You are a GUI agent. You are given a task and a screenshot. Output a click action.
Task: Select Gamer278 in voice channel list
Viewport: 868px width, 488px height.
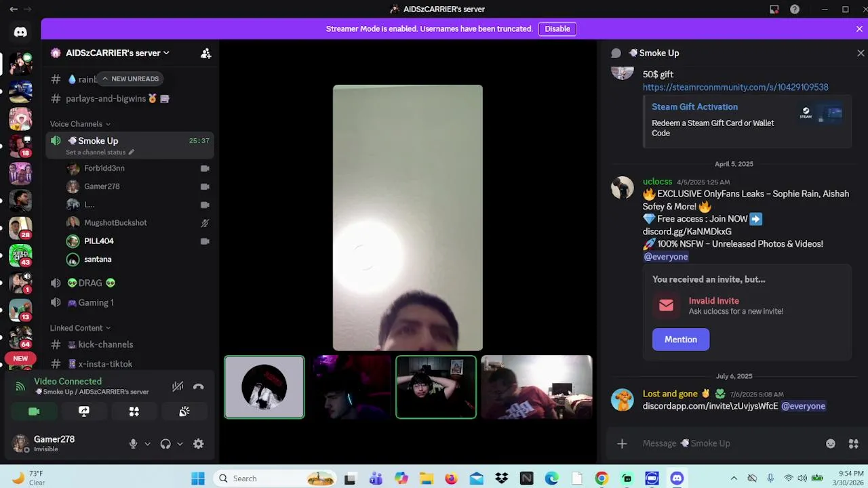pos(102,186)
